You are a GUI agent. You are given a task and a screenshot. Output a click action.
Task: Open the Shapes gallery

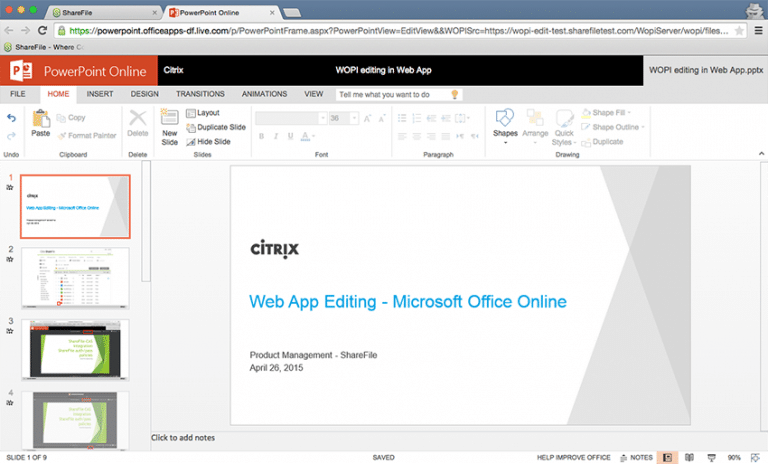tap(505, 126)
